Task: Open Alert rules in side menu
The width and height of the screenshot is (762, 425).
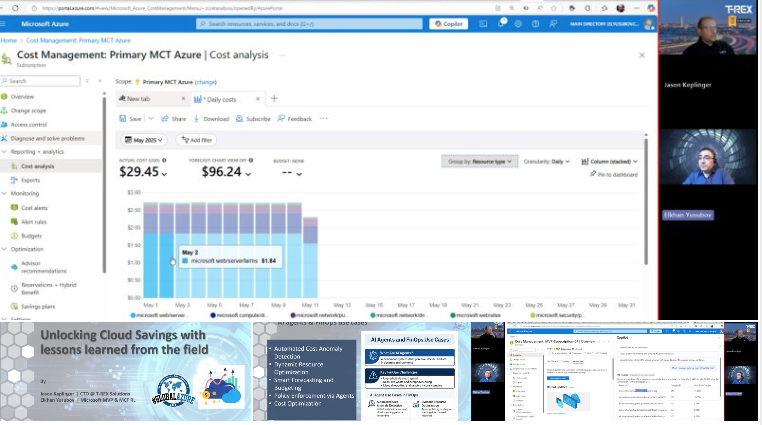Action: click(x=34, y=222)
